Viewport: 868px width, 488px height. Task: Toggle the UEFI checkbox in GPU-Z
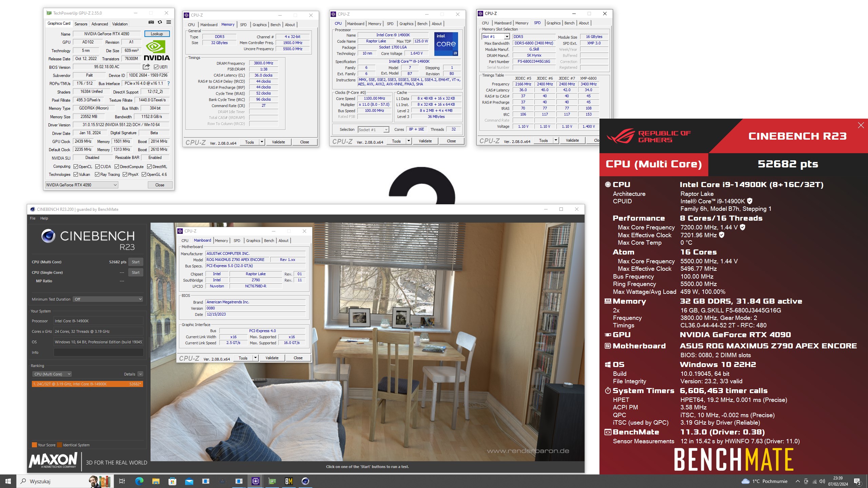[x=156, y=67]
